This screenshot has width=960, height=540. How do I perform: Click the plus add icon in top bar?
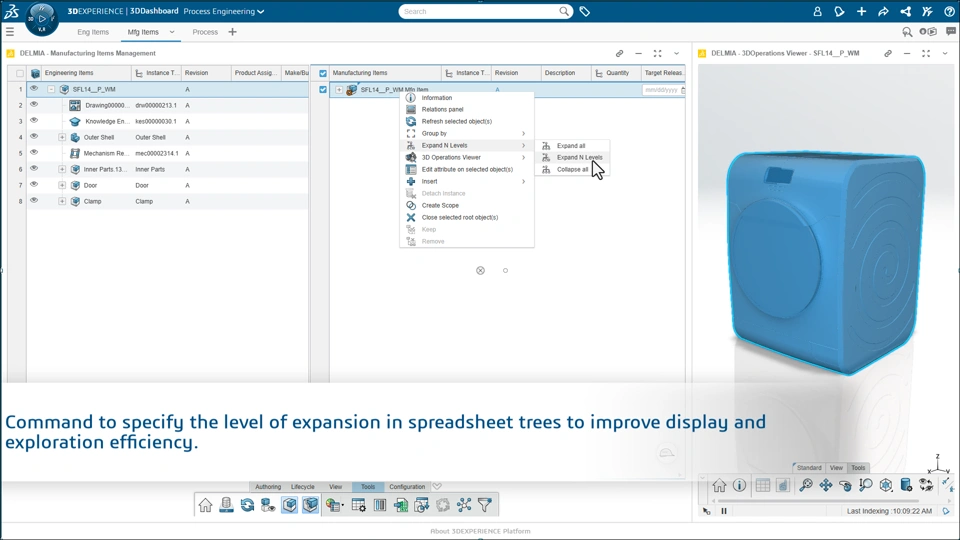click(861, 12)
